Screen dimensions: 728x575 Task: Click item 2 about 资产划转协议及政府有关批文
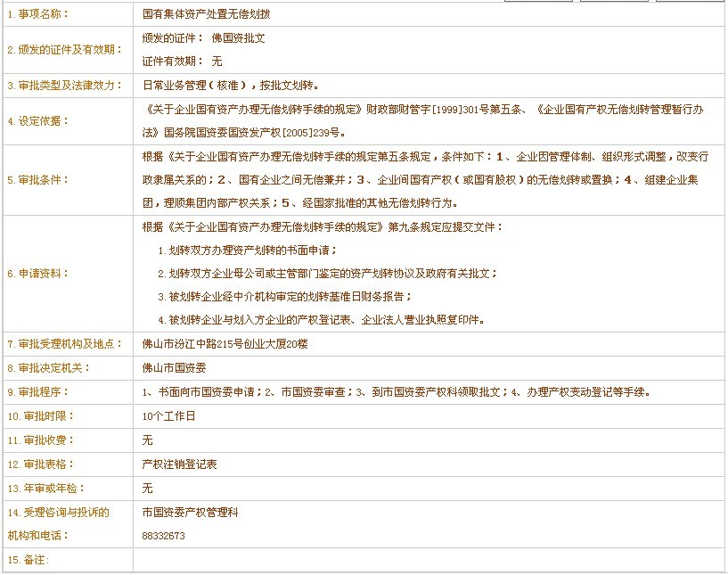(x=328, y=274)
